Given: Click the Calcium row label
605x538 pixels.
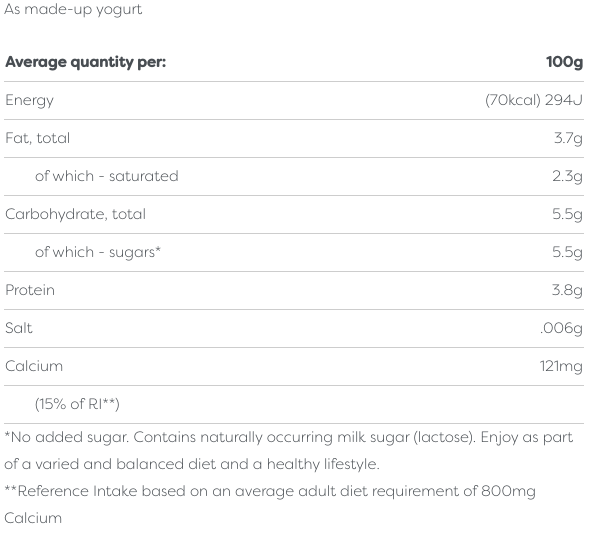Looking at the screenshot, I should point(34,366).
